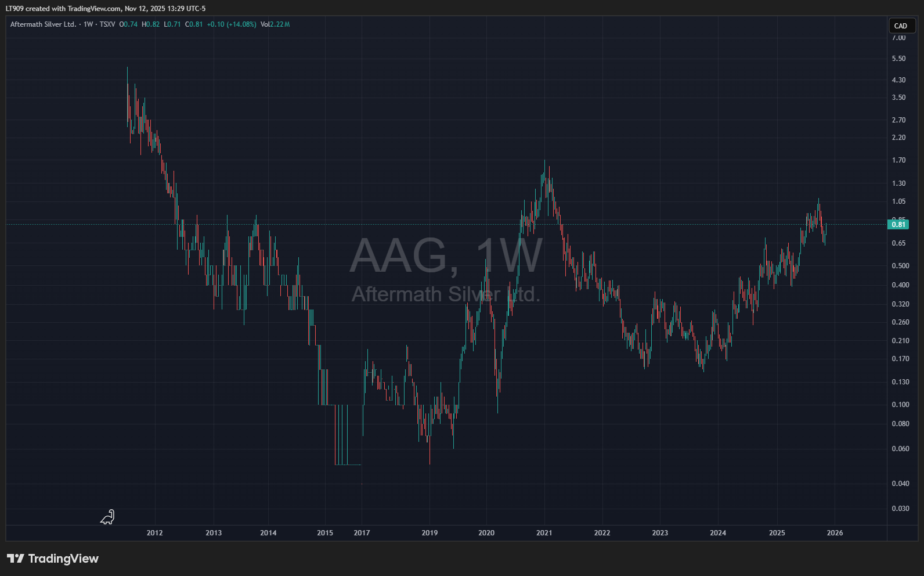924x576 pixels.
Task: Click the 0.81 current price label
Action: pos(898,225)
